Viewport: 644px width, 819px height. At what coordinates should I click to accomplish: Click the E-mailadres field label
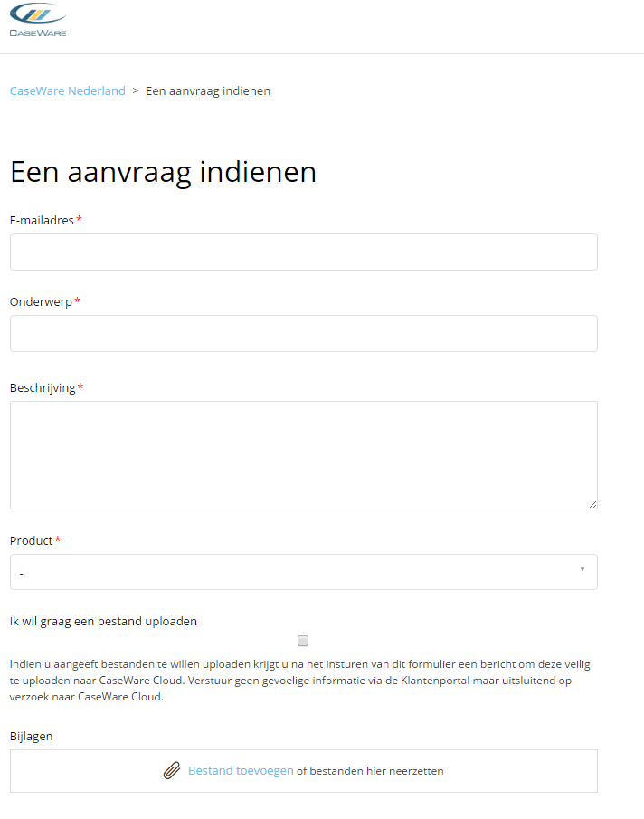[42, 221]
